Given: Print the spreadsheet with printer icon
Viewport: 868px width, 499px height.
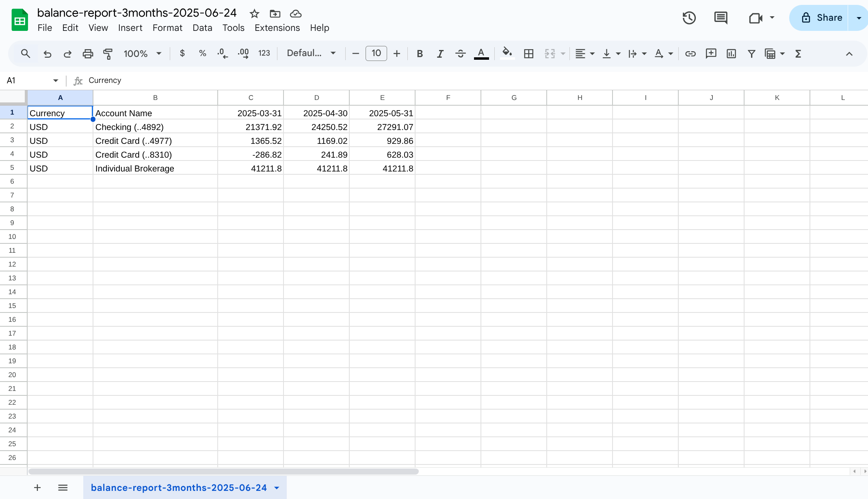Looking at the screenshot, I should point(88,54).
